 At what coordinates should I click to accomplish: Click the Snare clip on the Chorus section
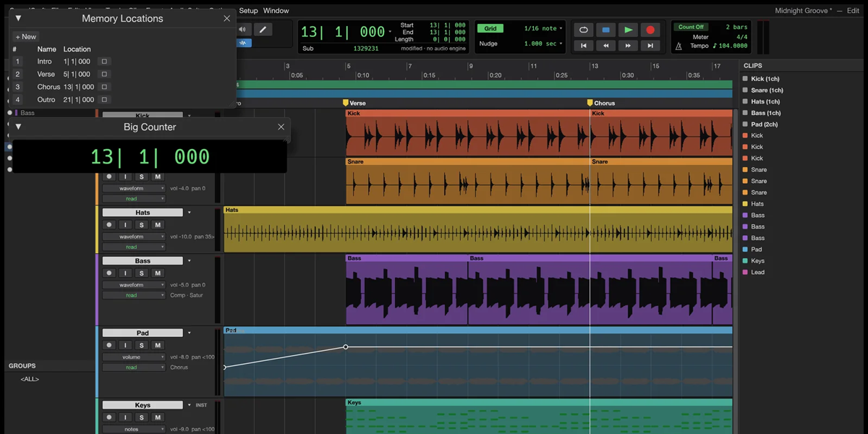click(x=661, y=181)
